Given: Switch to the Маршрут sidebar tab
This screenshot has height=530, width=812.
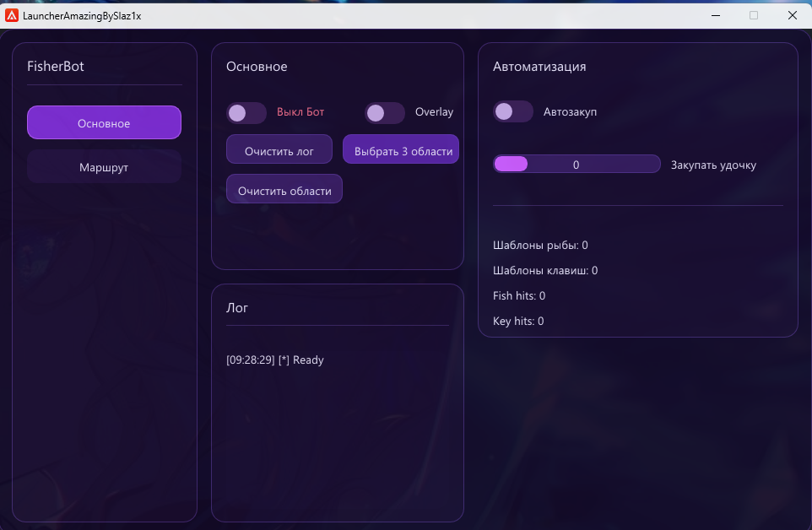Looking at the screenshot, I should [x=104, y=167].
